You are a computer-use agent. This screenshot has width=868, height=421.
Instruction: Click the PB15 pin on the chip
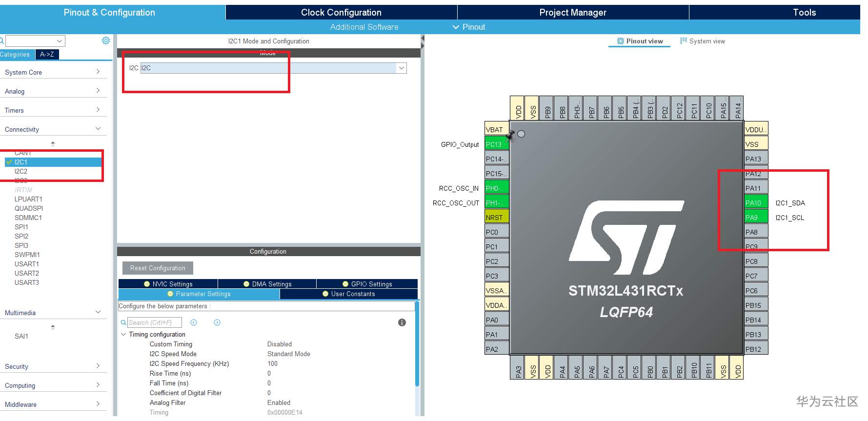coord(756,305)
